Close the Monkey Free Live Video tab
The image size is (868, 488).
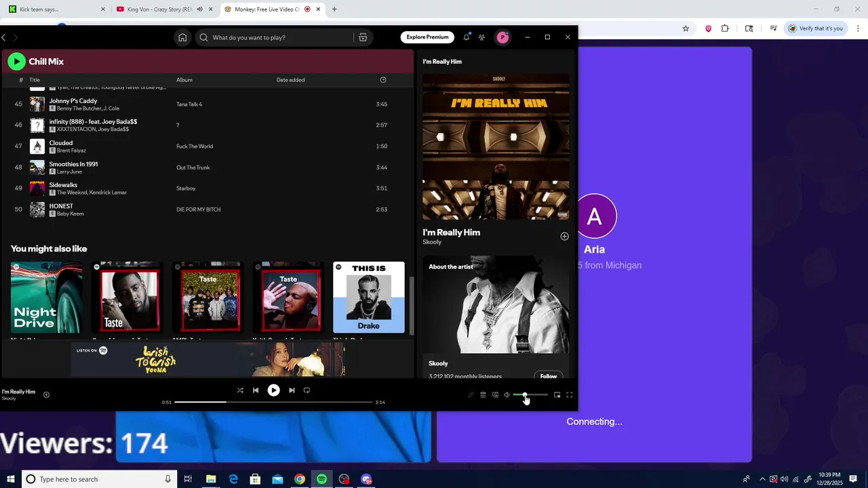tap(318, 9)
